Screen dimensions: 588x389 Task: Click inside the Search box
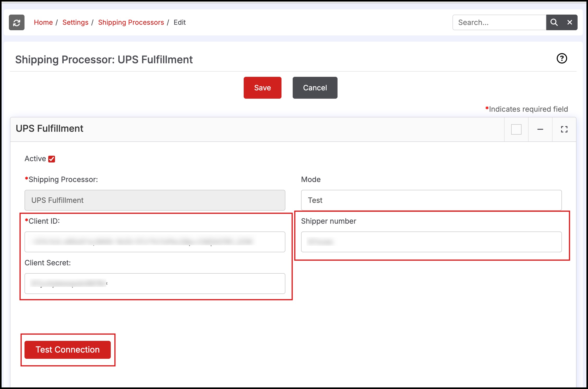tap(499, 23)
